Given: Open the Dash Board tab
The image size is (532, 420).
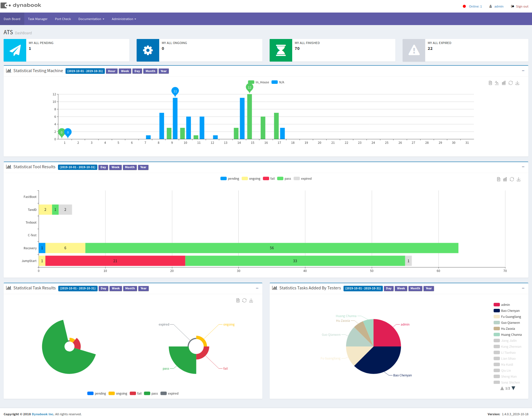Looking at the screenshot, I should click(x=12, y=19).
